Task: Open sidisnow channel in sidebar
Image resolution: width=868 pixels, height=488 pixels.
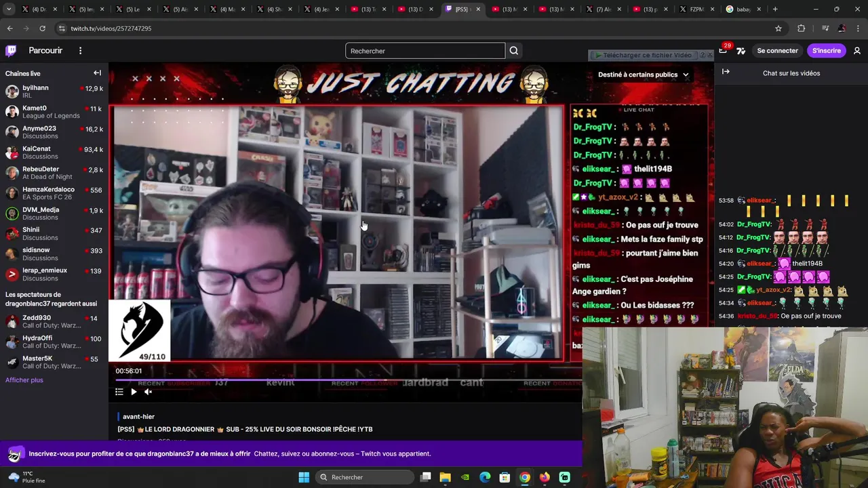Action: 54,254
